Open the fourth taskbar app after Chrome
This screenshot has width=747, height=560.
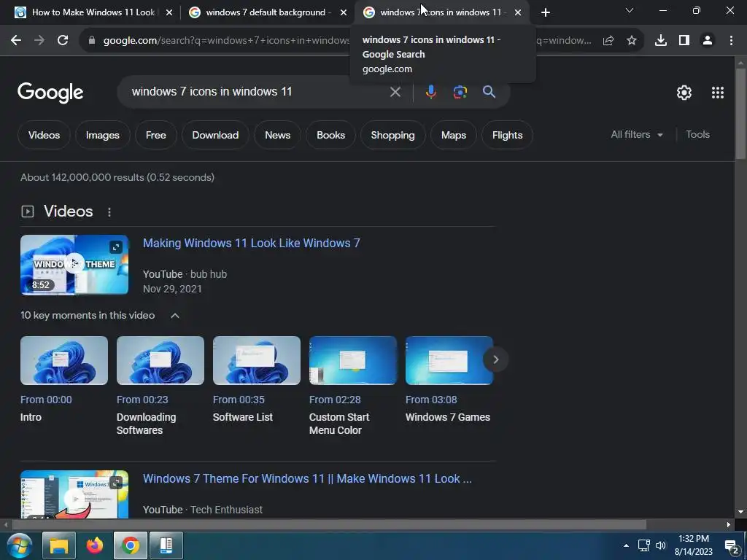166,545
